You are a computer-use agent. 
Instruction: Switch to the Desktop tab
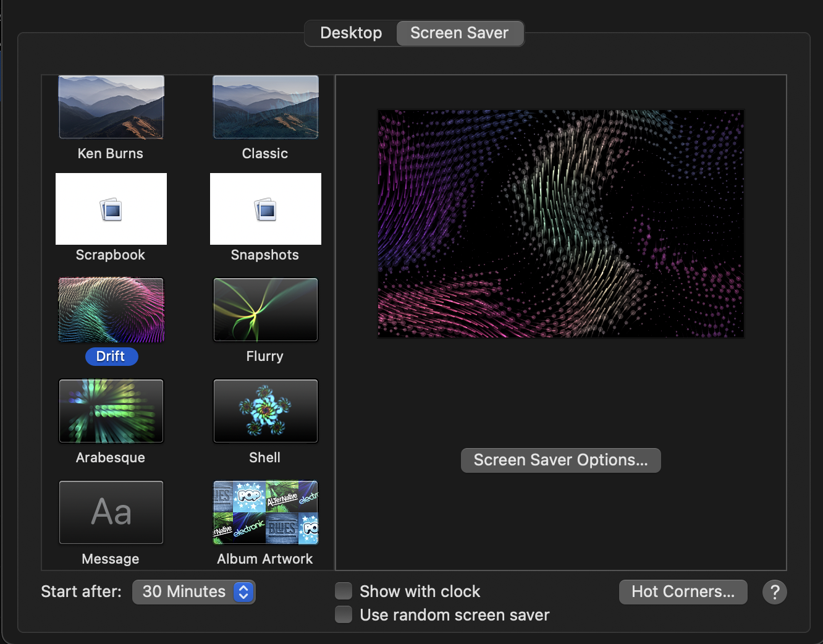(351, 33)
